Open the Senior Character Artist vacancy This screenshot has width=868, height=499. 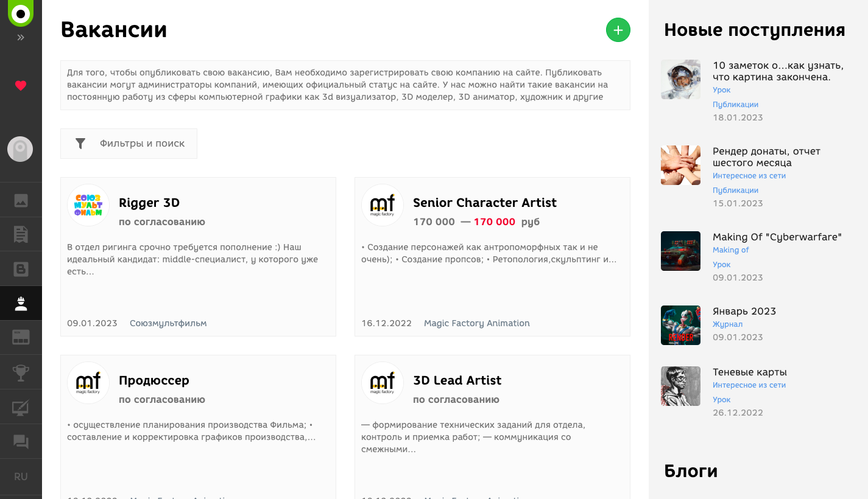click(485, 203)
